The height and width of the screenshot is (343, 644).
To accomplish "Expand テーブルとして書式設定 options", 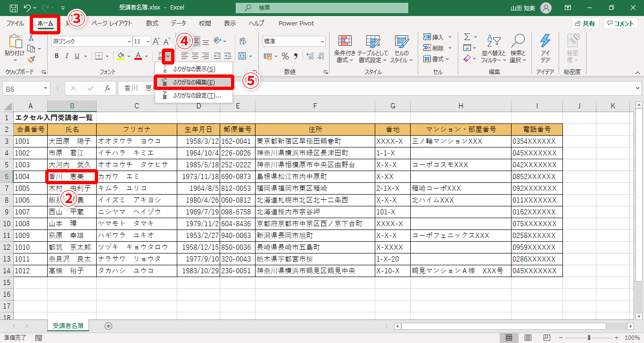I will point(373,49).
